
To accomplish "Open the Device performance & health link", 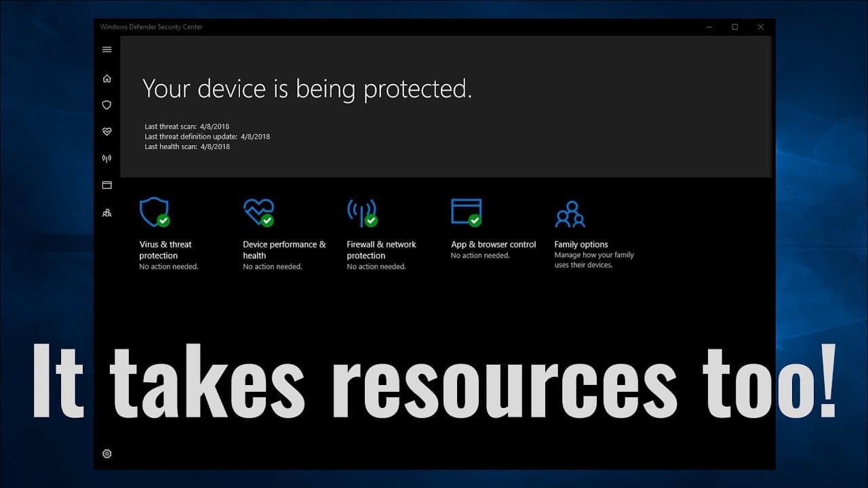I will (x=284, y=250).
